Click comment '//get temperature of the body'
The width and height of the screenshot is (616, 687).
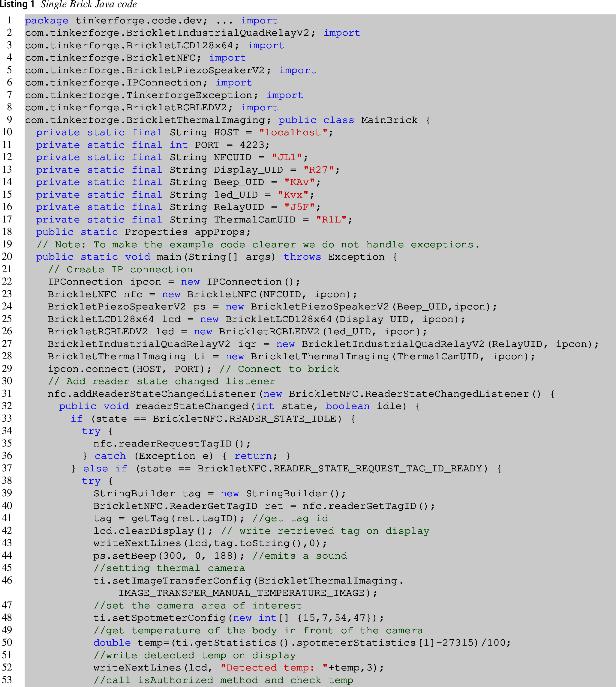click(x=258, y=631)
